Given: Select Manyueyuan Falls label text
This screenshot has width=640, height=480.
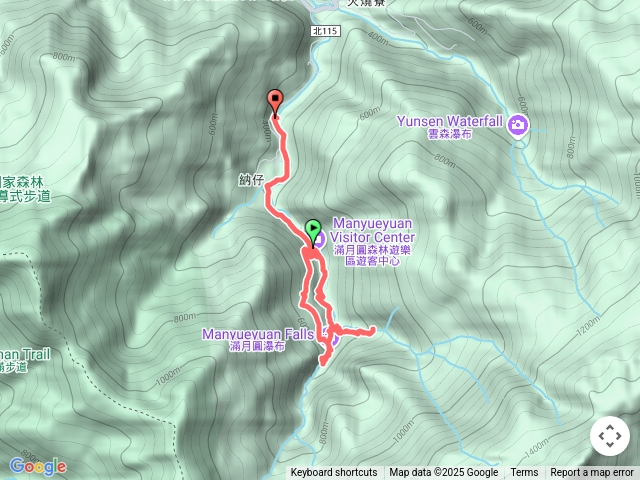Looking at the screenshot, I should pyautogui.click(x=258, y=334).
